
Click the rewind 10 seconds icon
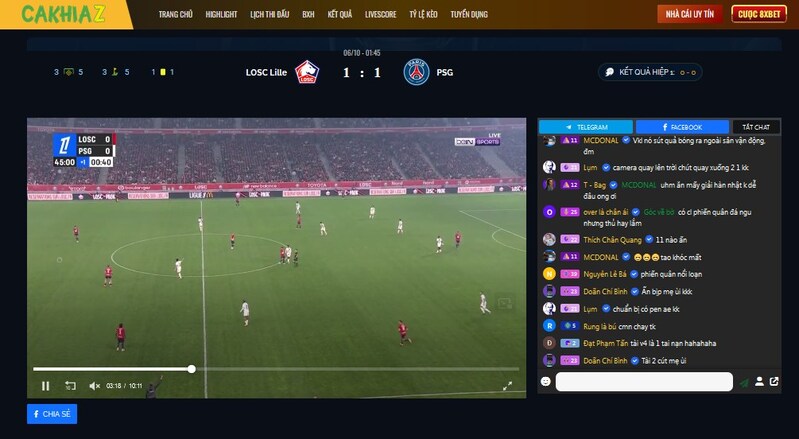tap(70, 386)
